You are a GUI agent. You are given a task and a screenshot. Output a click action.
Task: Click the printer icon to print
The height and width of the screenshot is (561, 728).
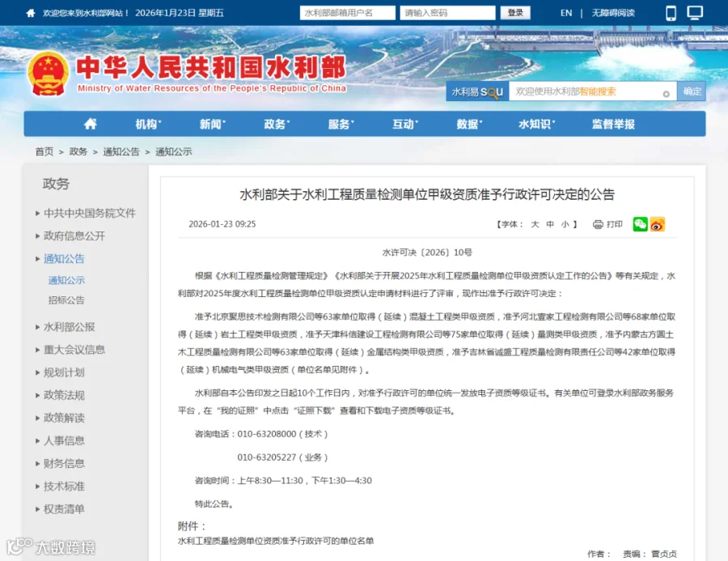[598, 224]
